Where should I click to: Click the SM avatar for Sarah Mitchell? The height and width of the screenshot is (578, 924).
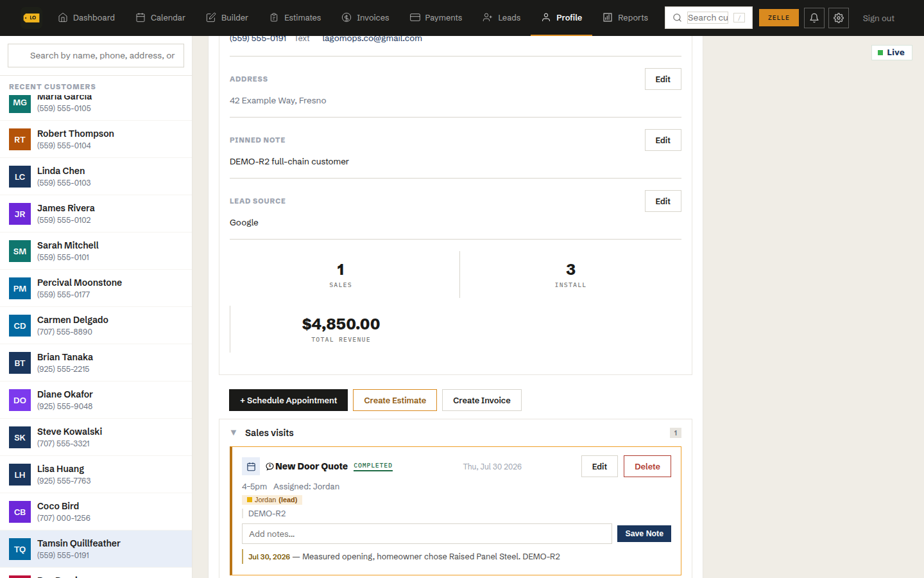(x=20, y=251)
